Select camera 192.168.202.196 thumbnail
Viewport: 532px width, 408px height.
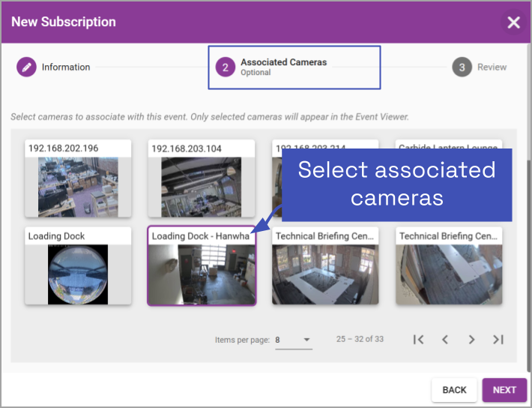click(x=78, y=187)
